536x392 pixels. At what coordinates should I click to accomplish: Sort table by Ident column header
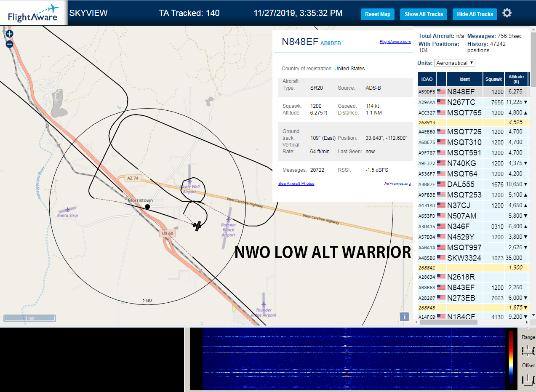(465, 79)
